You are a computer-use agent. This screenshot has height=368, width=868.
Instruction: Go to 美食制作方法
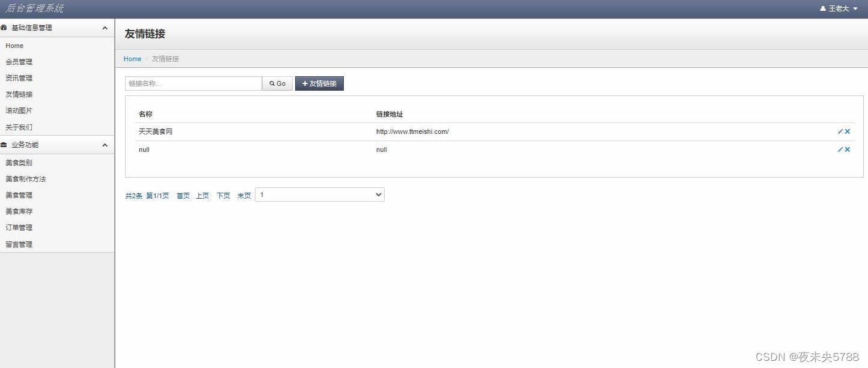pyautogui.click(x=26, y=179)
